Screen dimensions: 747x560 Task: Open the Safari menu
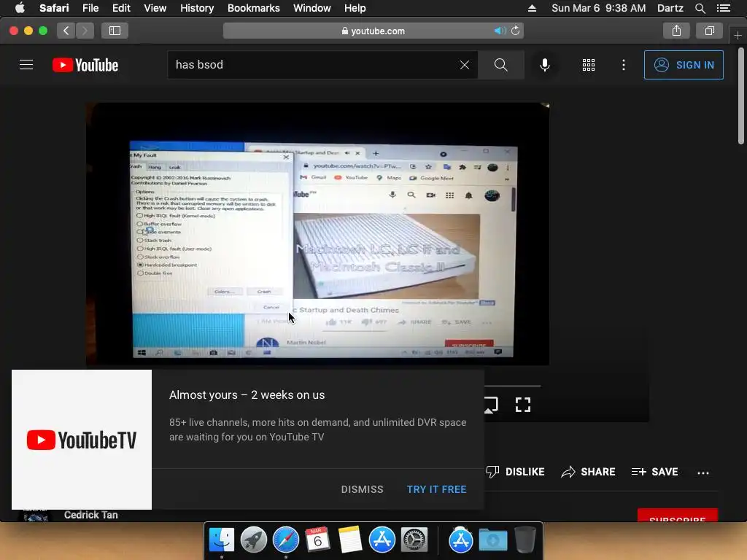[54, 8]
